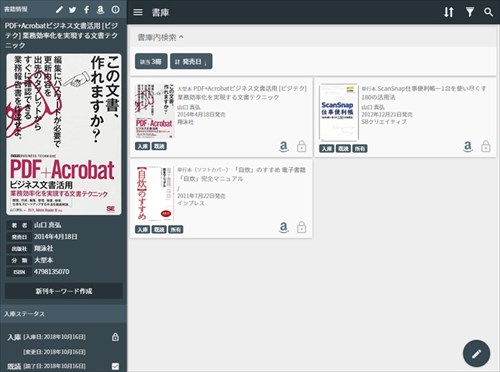Click publisher 翔泳社 in detail panel

pos(43,248)
